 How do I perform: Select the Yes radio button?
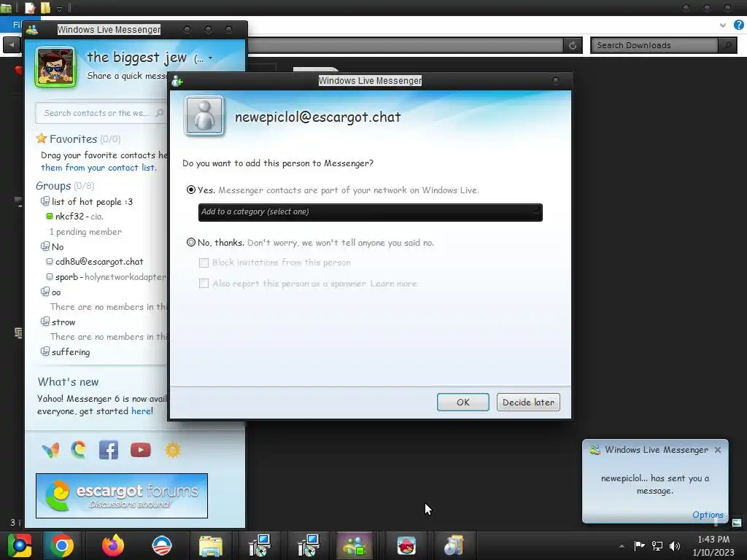pyautogui.click(x=191, y=190)
